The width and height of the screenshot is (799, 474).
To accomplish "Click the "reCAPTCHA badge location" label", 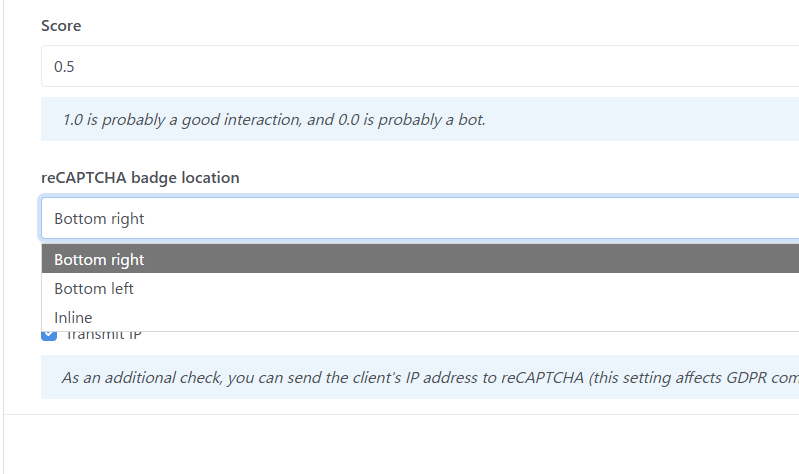I will 140,178.
